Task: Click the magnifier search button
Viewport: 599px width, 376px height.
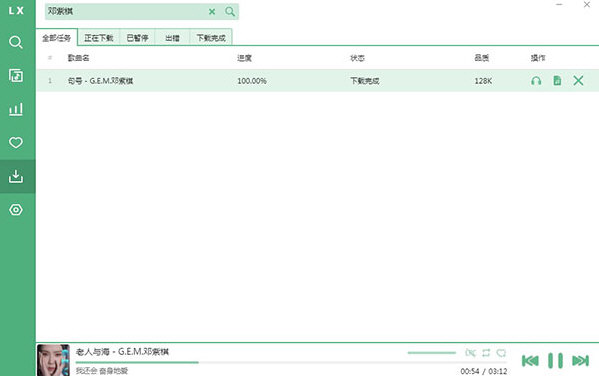Action: click(230, 11)
